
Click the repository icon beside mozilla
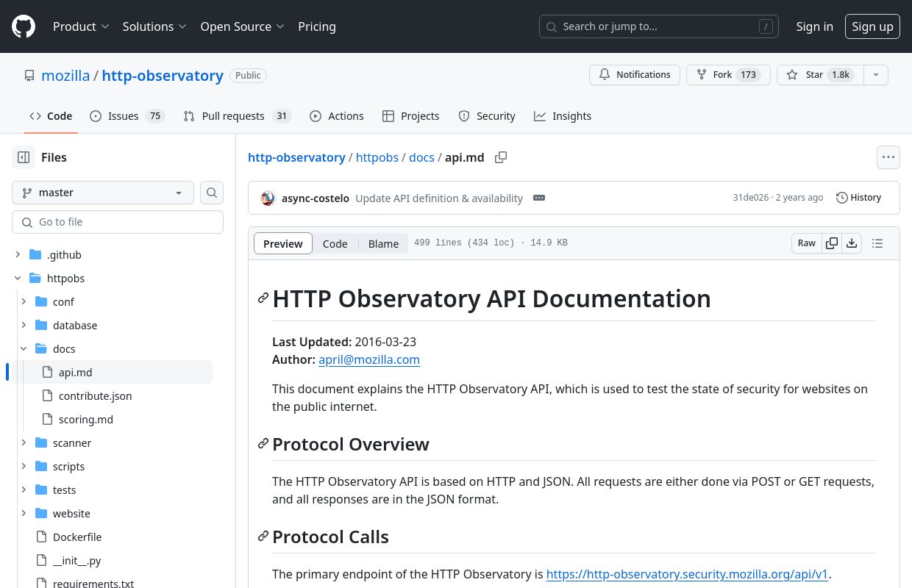pyautogui.click(x=29, y=76)
